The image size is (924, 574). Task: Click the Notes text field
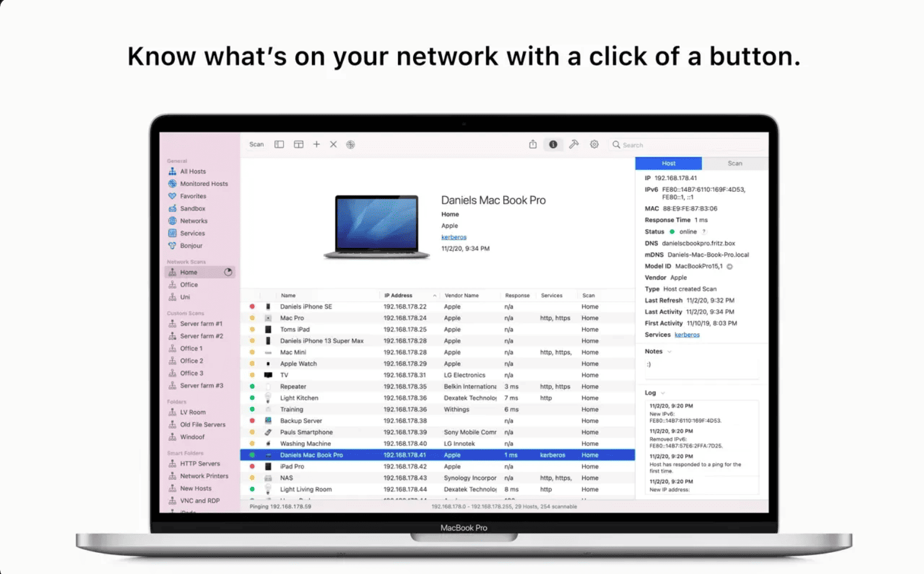pyautogui.click(x=702, y=367)
